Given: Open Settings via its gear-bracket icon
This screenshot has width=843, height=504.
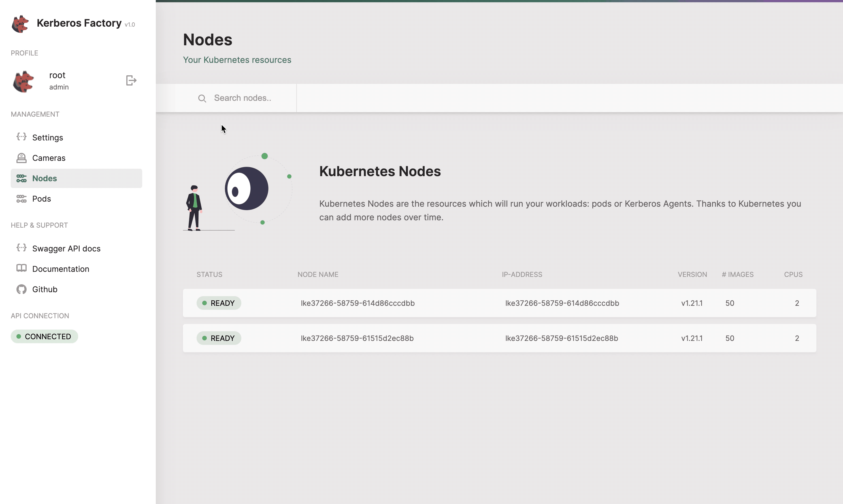Looking at the screenshot, I should click(x=22, y=137).
